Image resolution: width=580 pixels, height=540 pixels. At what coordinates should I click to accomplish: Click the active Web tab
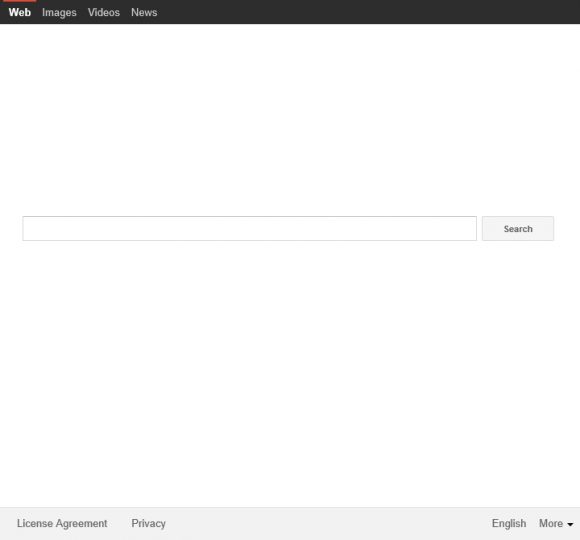[20, 13]
